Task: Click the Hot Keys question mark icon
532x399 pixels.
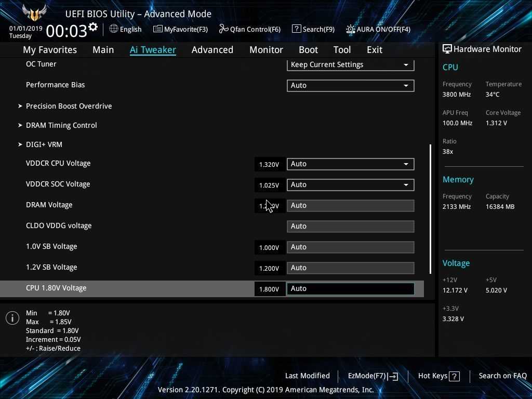Action: pyautogui.click(x=454, y=376)
